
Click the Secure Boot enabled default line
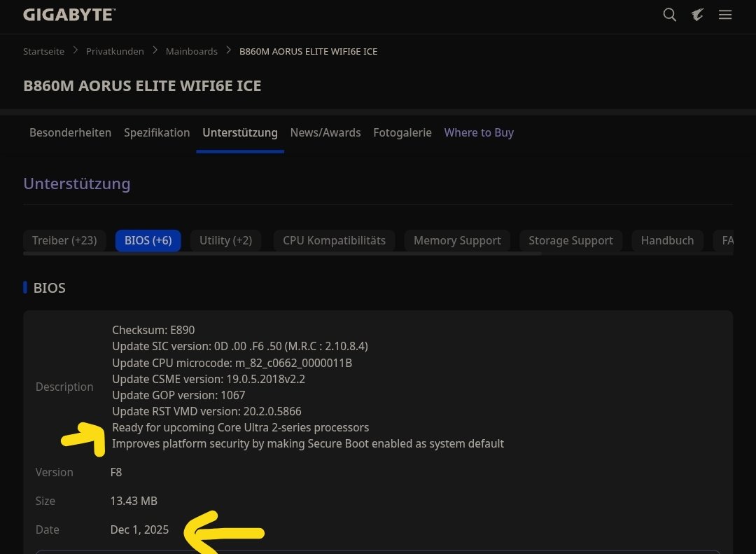pyautogui.click(x=307, y=443)
